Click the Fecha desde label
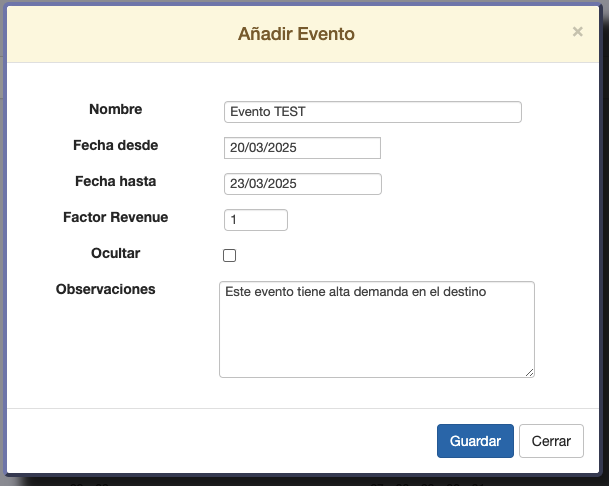This screenshot has height=486, width=609. tap(115, 145)
